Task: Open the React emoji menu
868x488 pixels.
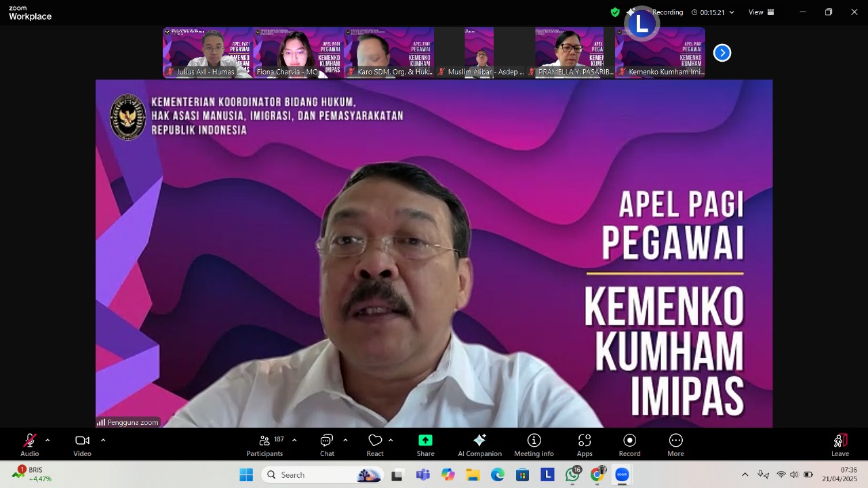Action: pos(375,445)
